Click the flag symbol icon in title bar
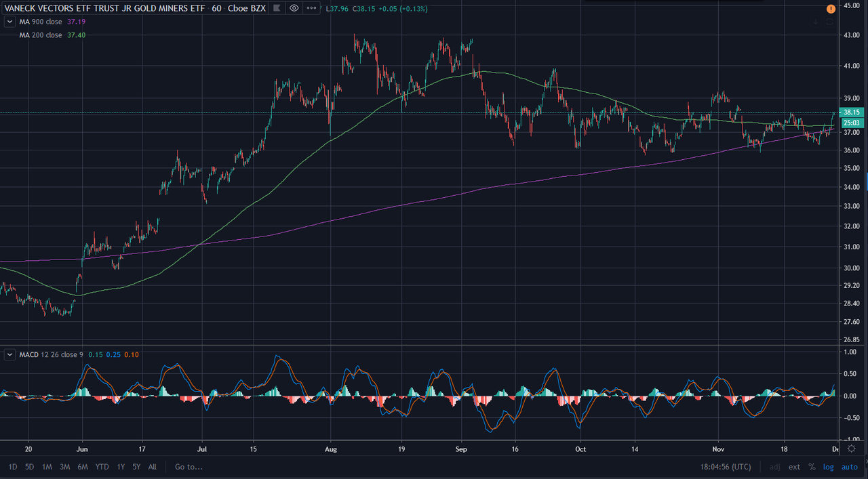Screen dimensions: 868x479 pyautogui.click(x=277, y=8)
